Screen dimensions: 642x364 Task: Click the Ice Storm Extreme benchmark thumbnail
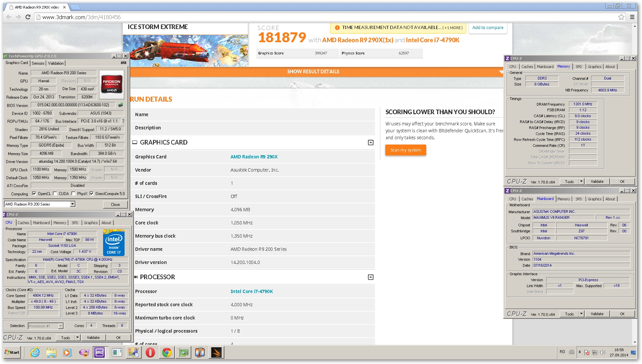[185, 51]
